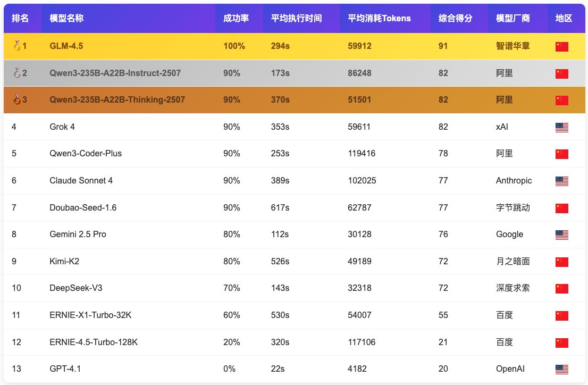Click the 0% success rate of GPT-4.1
The width and height of the screenshot is (588, 385).
pos(229,369)
